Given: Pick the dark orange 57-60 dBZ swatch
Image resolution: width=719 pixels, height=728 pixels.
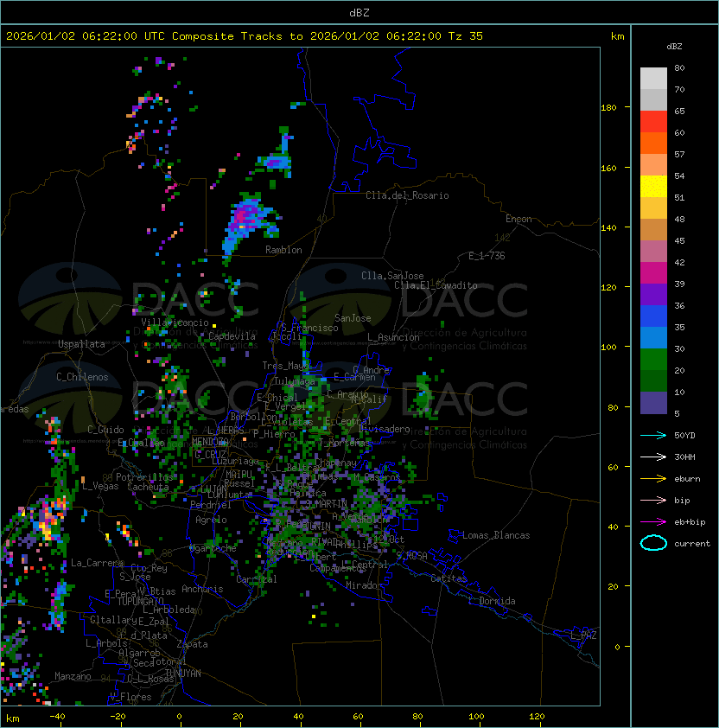Looking at the screenshot, I should click(x=653, y=143).
